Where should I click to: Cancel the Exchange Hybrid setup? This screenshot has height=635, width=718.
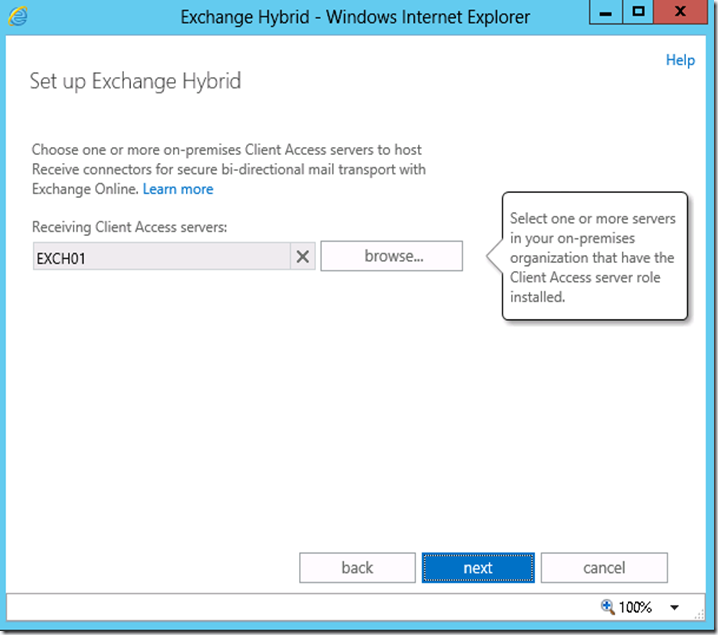pyautogui.click(x=604, y=568)
